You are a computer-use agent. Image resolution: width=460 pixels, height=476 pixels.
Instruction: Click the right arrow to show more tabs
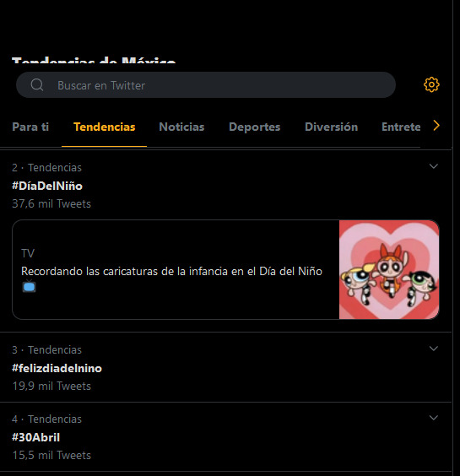pyautogui.click(x=436, y=126)
